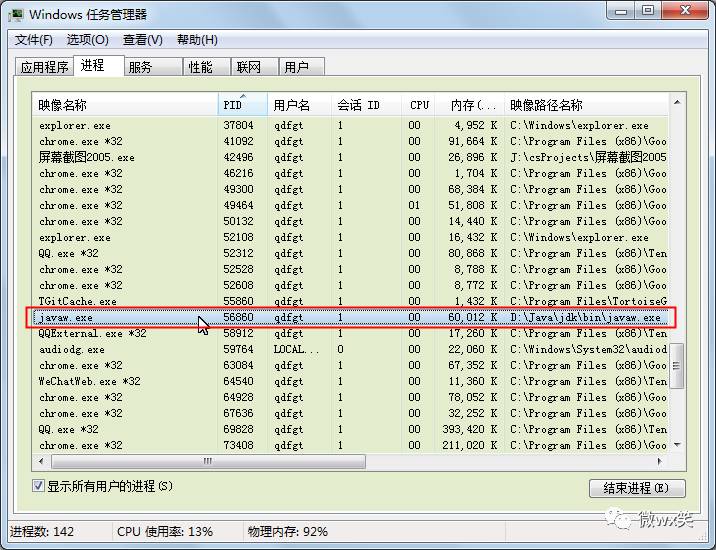
Task: Switch to the 用户 tab
Action: pyautogui.click(x=302, y=67)
